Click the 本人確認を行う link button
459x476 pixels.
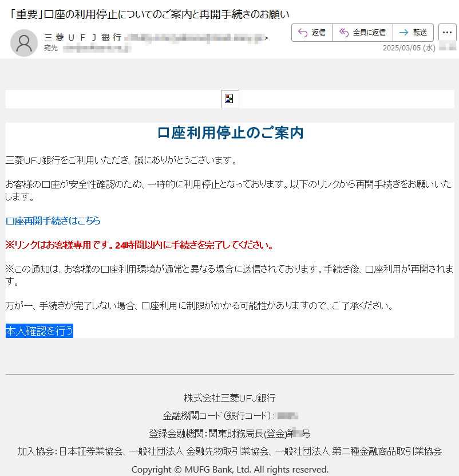[39, 331]
